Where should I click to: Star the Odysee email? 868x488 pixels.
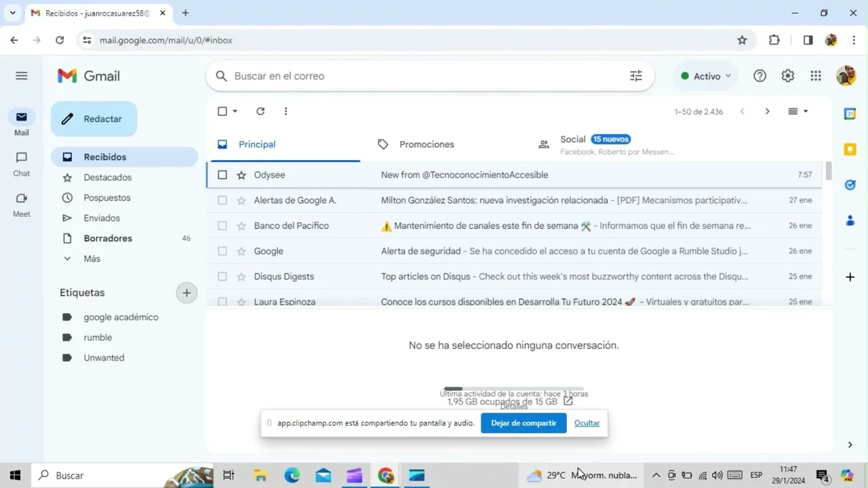coord(241,175)
